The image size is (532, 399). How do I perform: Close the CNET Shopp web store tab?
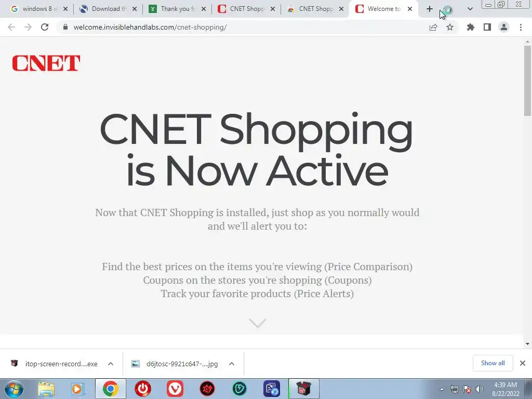tap(342, 9)
